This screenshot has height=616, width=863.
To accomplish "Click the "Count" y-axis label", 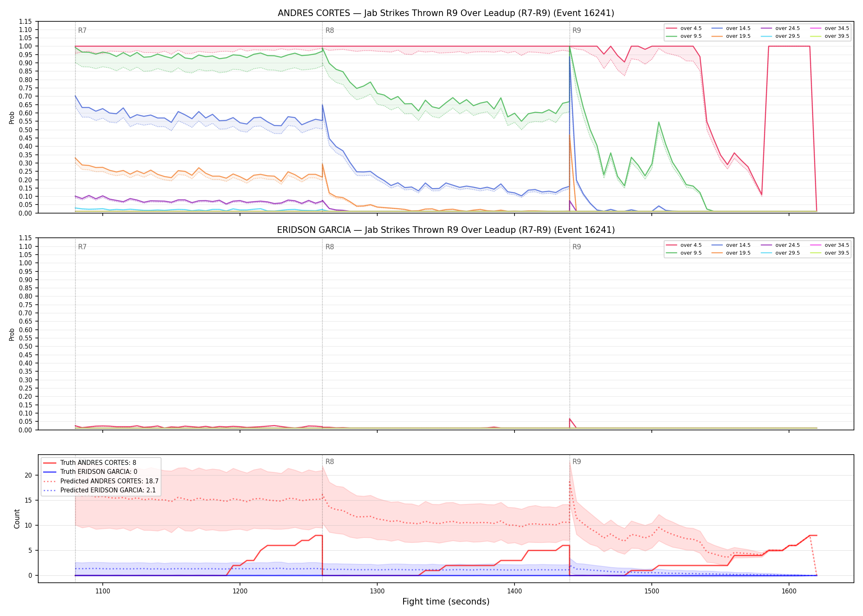I will pyautogui.click(x=17, y=519).
